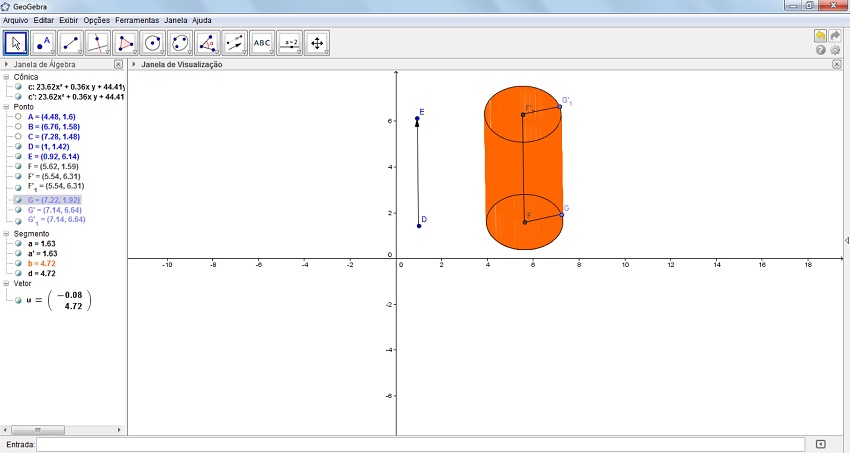
Task: Pick the circle with center tool
Action: (152, 43)
